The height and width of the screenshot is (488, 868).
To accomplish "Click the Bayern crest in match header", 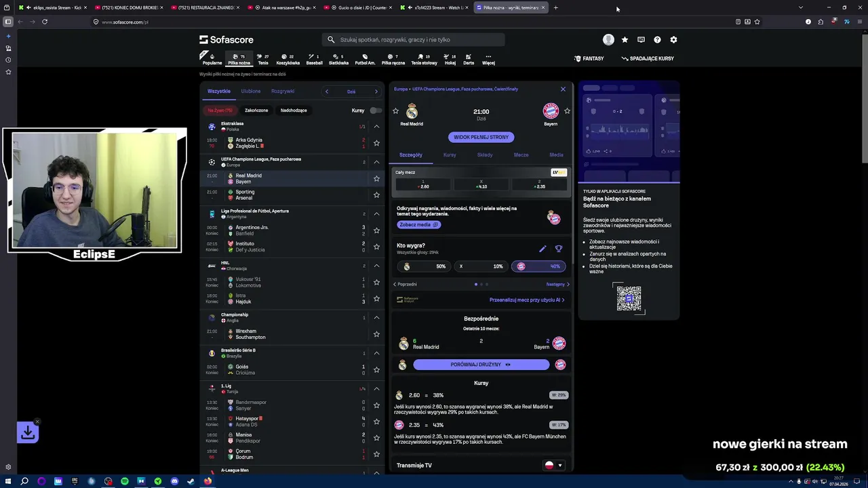I will (x=551, y=110).
